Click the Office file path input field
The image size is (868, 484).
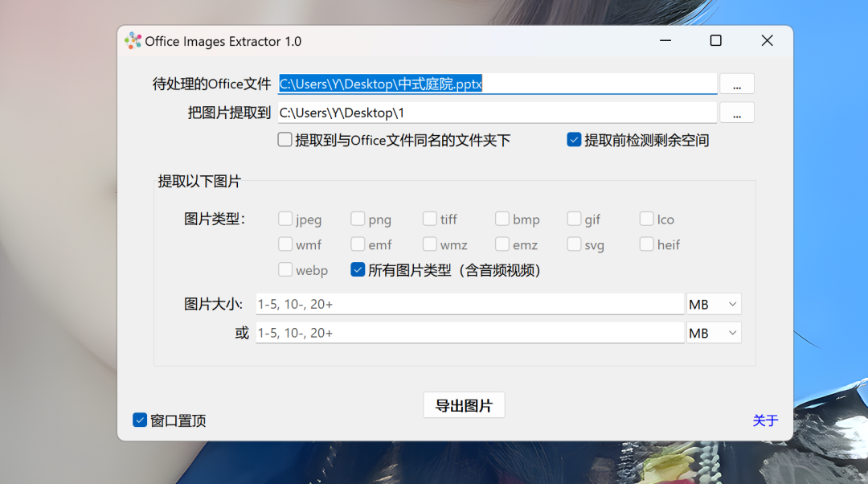[x=497, y=84]
